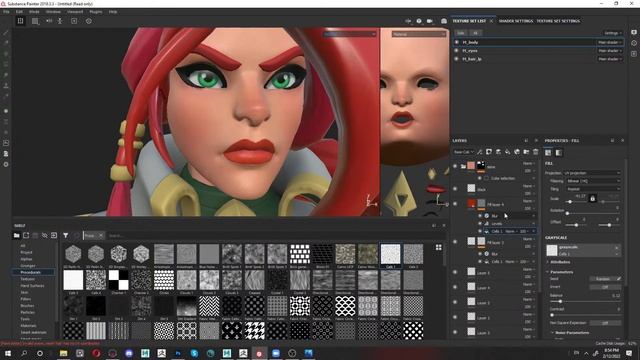Image resolution: width=640 pixels, height=360 pixels.
Task: Select the Texture Set List tab
Action: 469,21
